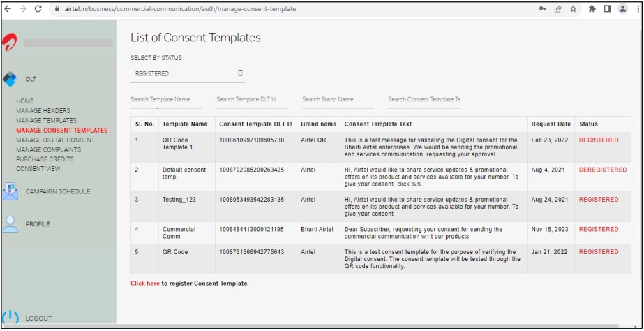Viewport: 644px width, 331px height.
Task: Reload the page with the refresh icon
Action: (38, 9)
